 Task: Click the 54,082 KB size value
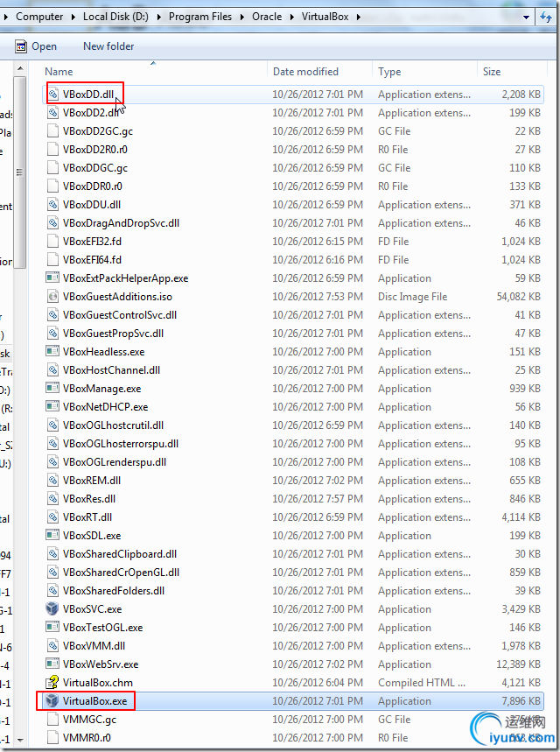518,297
